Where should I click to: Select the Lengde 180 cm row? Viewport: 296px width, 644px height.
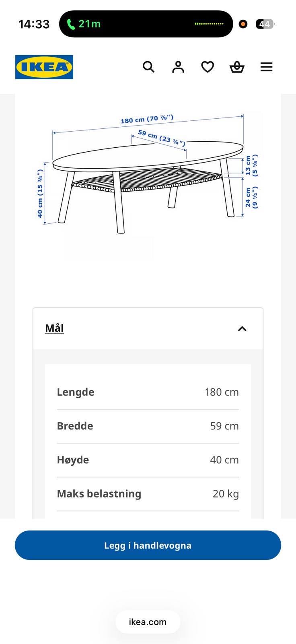click(148, 392)
